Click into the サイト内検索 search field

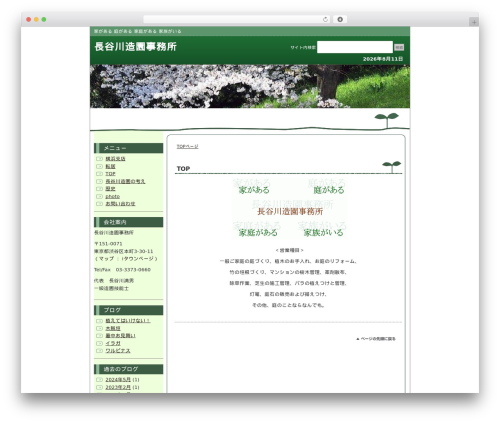coord(355,47)
